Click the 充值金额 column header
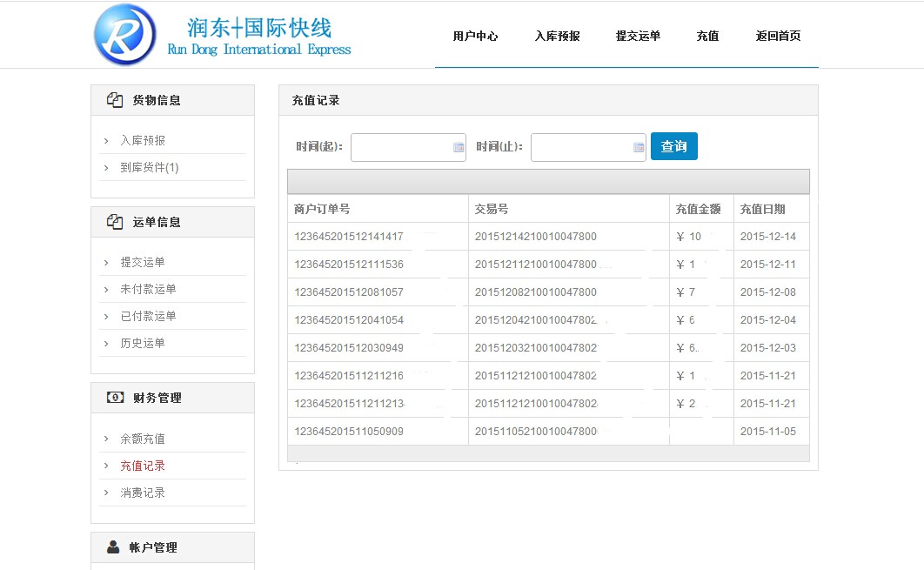Screen dimensions: 924x570 tap(699, 209)
